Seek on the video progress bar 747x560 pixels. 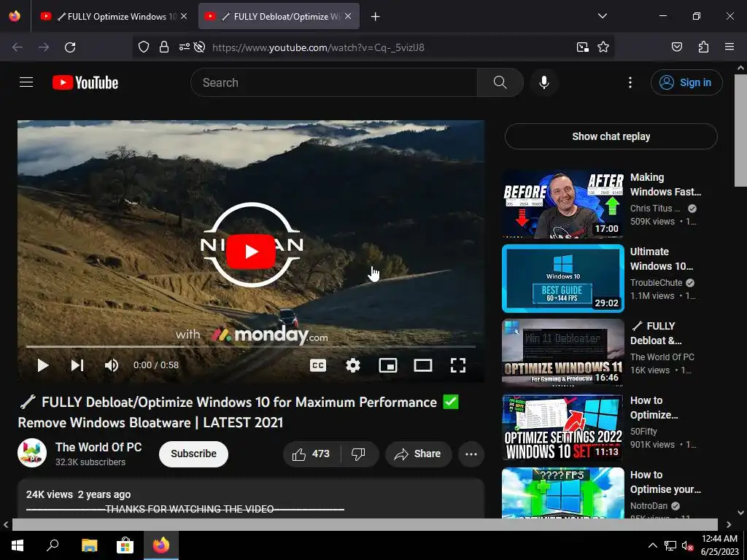pyautogui.click(x=251, y=346)
